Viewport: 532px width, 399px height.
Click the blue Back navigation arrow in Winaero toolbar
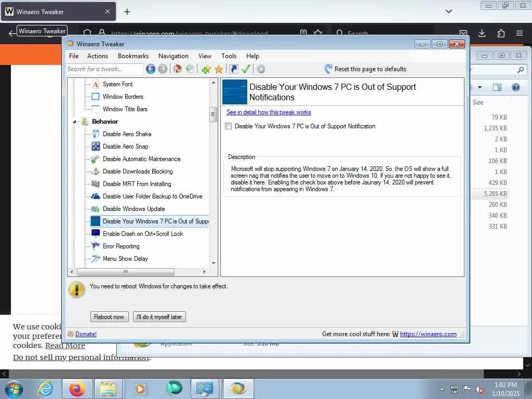pyautogui.click(x=151, y=69)
